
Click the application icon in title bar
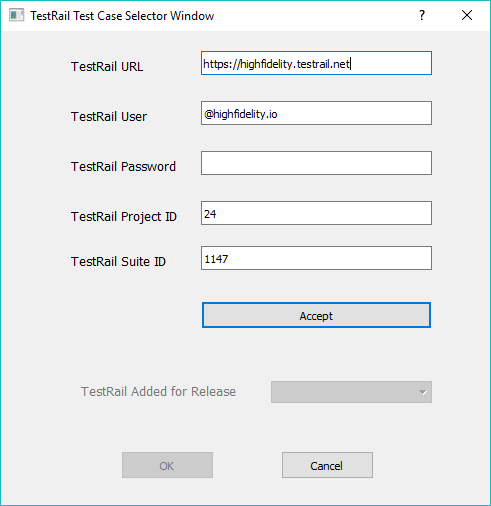click(x=16, y=15)
